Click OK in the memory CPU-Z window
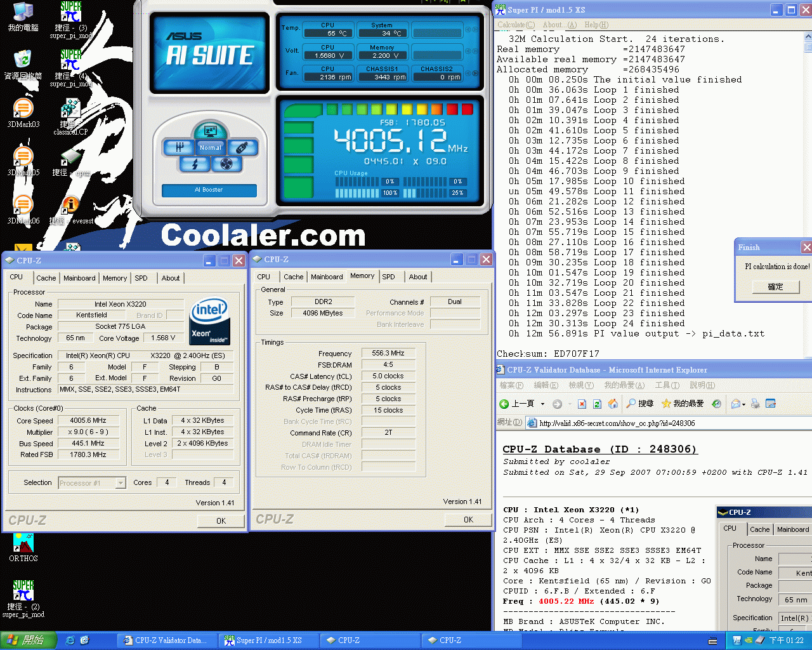Viewport: 812px width, 650px height. pos(468,519)
